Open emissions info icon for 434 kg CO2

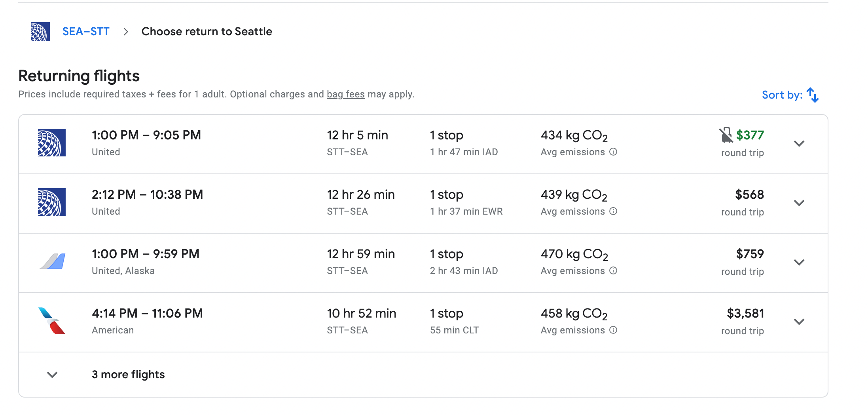click(613, 152)
